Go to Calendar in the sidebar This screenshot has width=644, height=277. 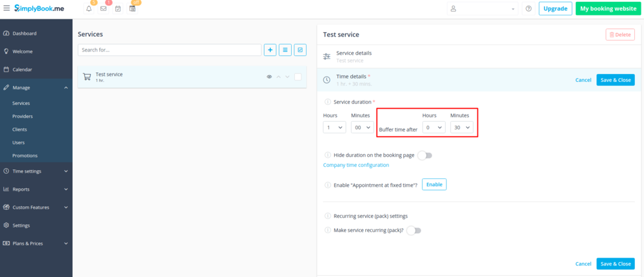click(22, 70)
